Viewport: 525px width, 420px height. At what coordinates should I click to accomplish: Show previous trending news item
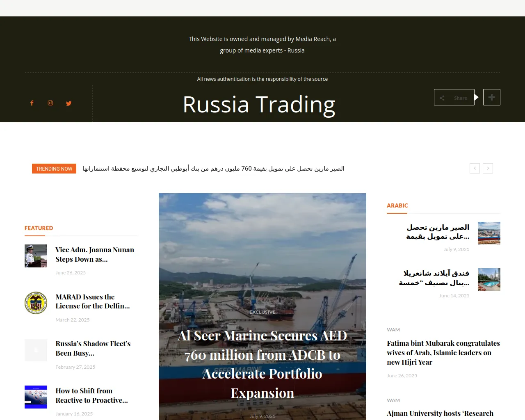point(475,168)
